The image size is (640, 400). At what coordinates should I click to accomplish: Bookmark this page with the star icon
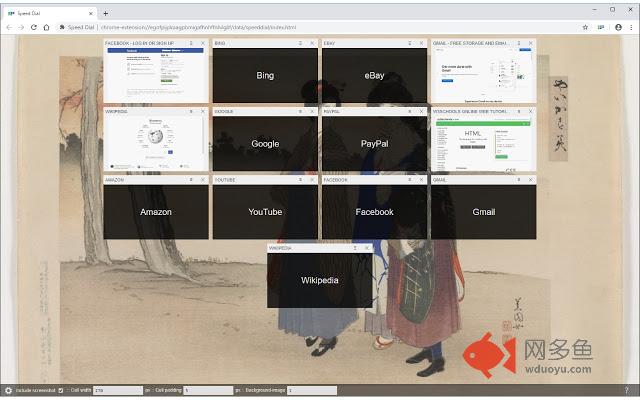point(585,27)
